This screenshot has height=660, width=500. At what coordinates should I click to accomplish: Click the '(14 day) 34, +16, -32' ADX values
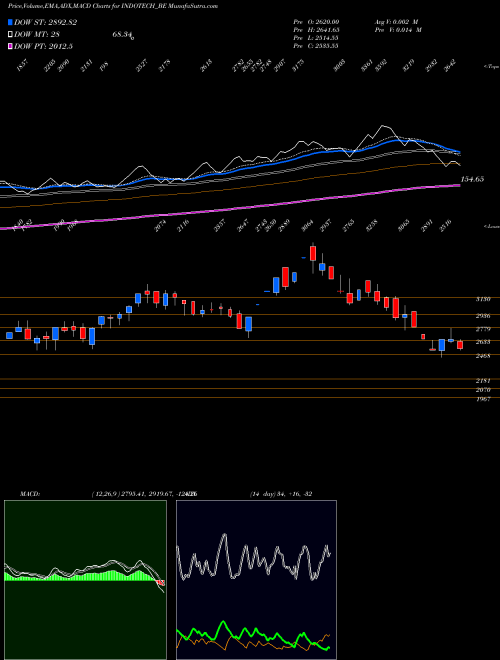pos(281,494)
